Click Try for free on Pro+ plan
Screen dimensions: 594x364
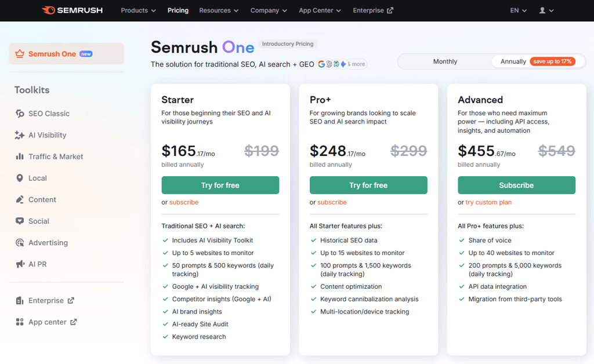pos(368,185)
